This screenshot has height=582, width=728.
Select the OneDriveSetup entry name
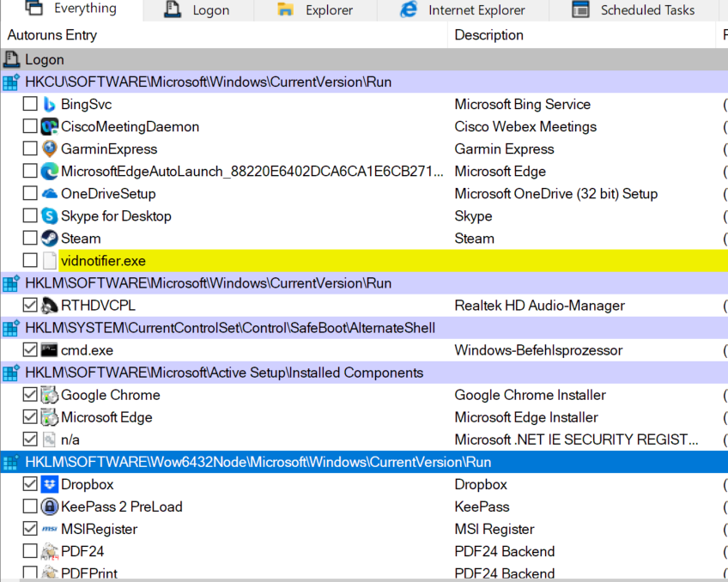click(x=108, y=194)
